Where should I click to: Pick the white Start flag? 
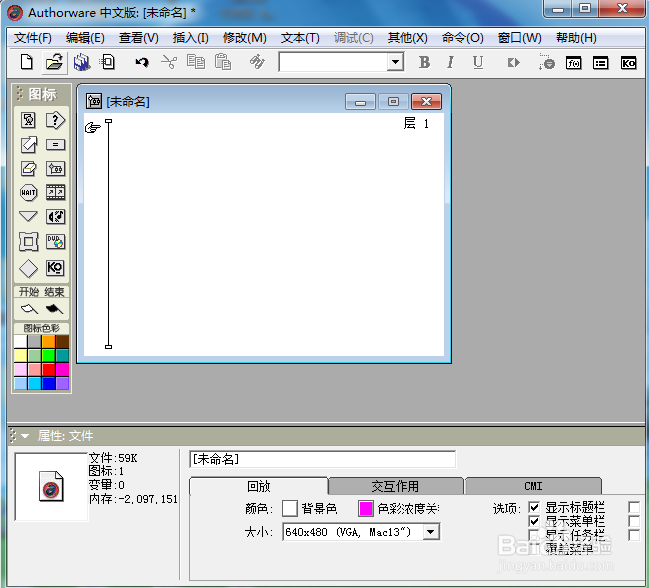(x=29, y=309)
